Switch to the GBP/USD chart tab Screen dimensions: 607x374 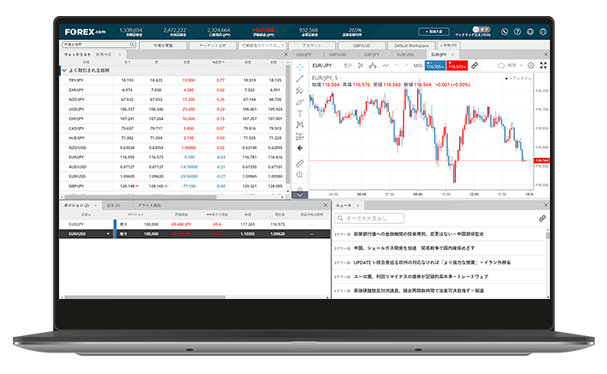338,55
